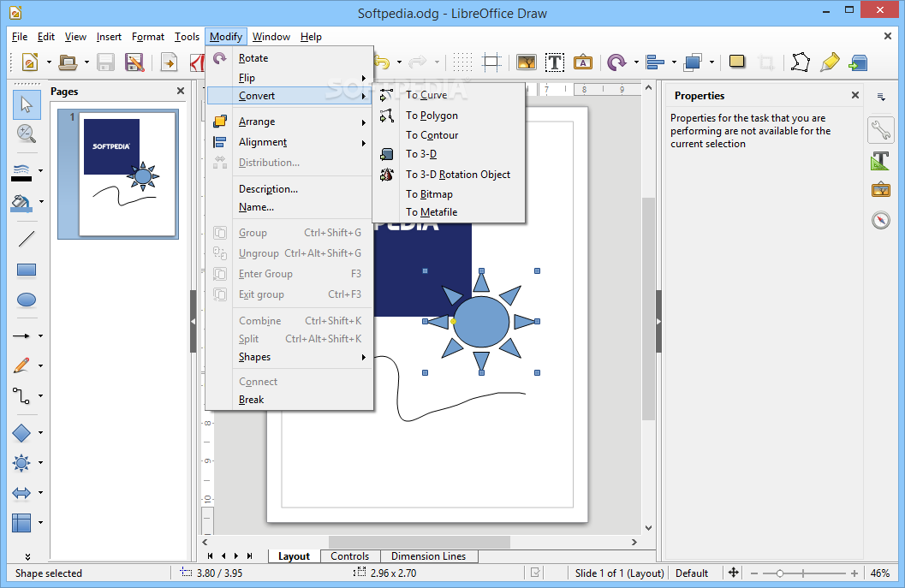The height and width of the screenshot is (588, 905).
Task: Expand the Line Color dropdown arrow
Action: click(x=40, y=171)
